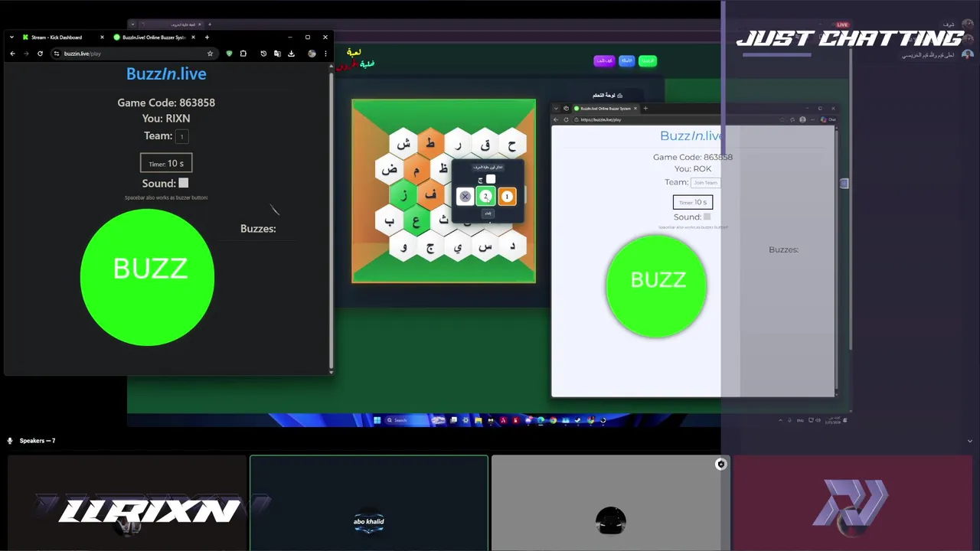Open the Chrome three-dot menu
The width and height of the screenshot is (980, 551).
[325, 54]
